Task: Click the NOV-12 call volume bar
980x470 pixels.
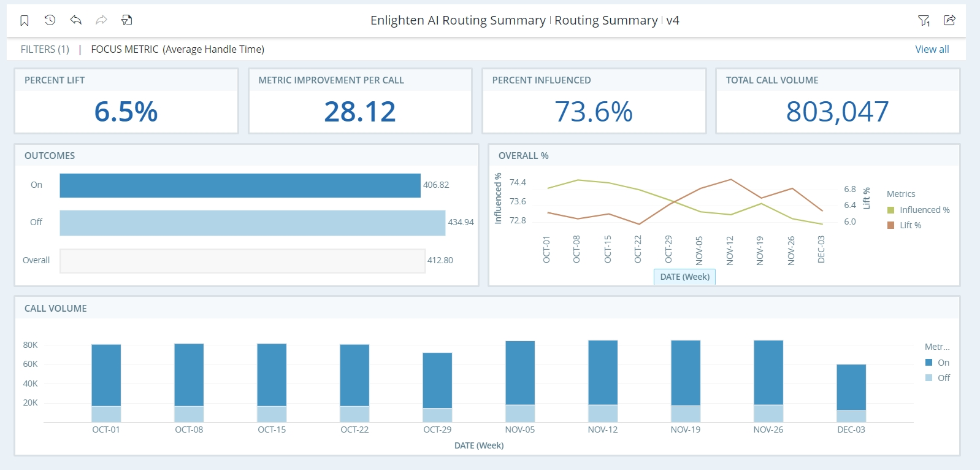Action: tap(603, 381)
